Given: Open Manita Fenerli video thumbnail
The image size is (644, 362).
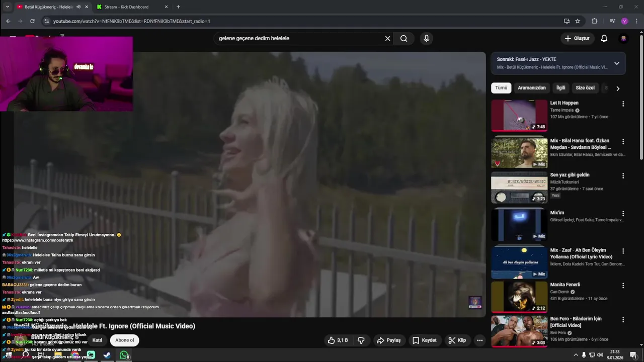Looking at the screenshot, I should click(519, 297).
